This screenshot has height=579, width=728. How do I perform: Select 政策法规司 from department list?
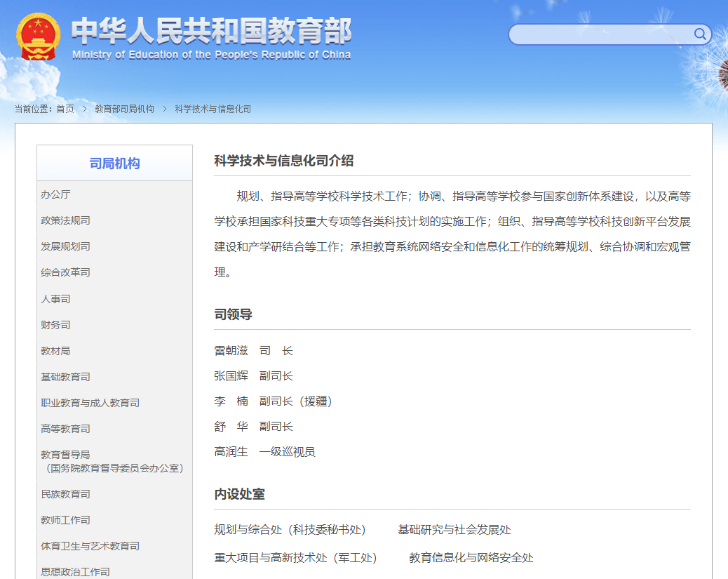coord(65,220)
